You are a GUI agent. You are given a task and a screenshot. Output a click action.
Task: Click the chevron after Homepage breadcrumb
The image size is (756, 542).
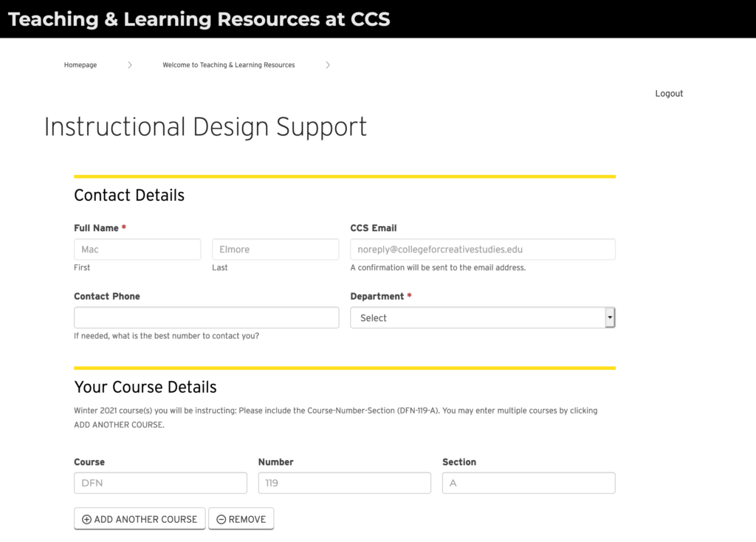click(130, 65)
